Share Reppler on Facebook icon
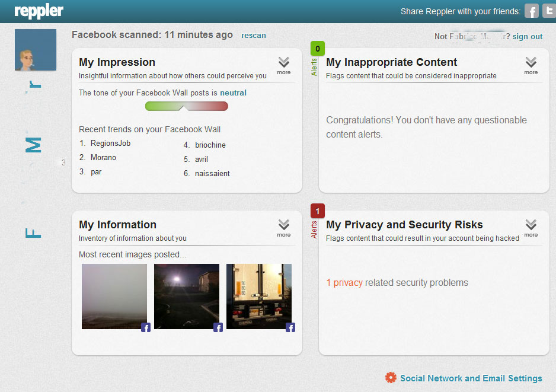 (x=532, y=11)
